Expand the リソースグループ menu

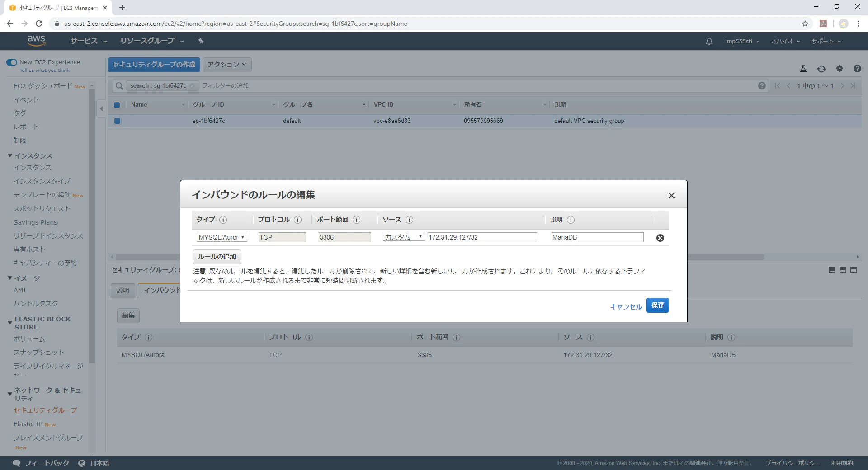(x=152, y=41)
